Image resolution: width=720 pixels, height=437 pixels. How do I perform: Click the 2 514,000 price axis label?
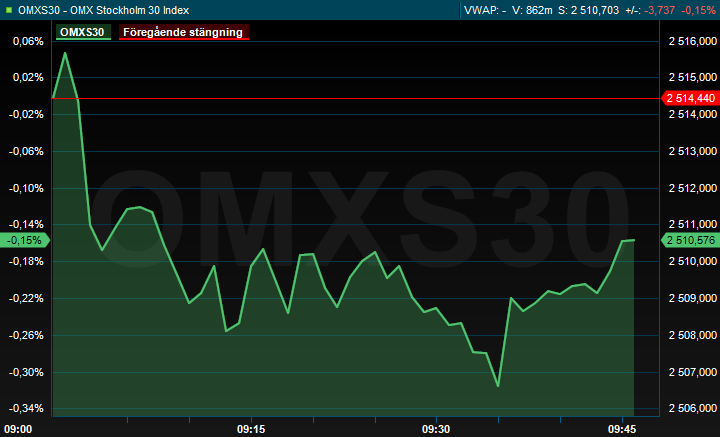point(692,114)
